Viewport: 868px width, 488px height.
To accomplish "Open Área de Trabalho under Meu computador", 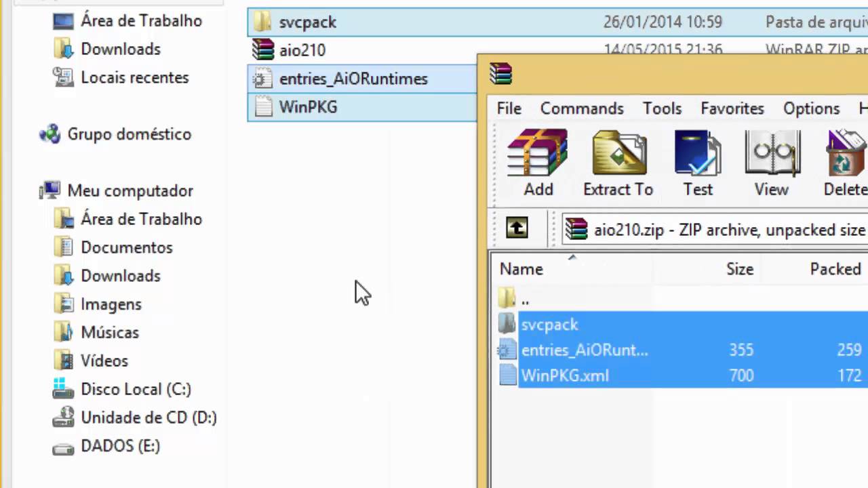I will (141, 220).
